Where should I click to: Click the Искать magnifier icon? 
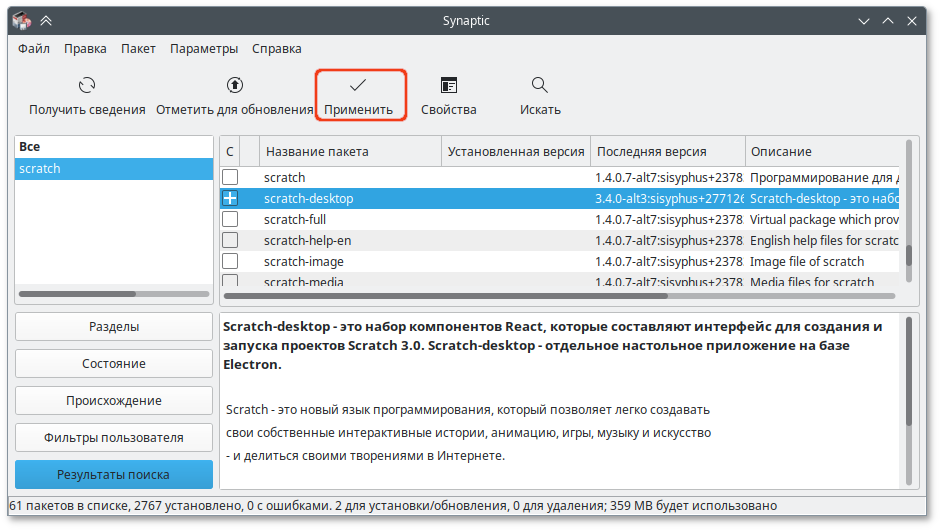point(540,85)
